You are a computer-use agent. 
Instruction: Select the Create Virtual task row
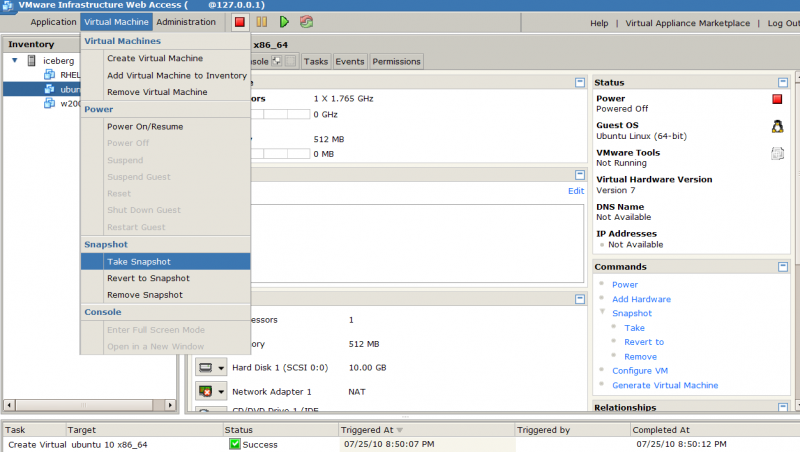(400, 444)
